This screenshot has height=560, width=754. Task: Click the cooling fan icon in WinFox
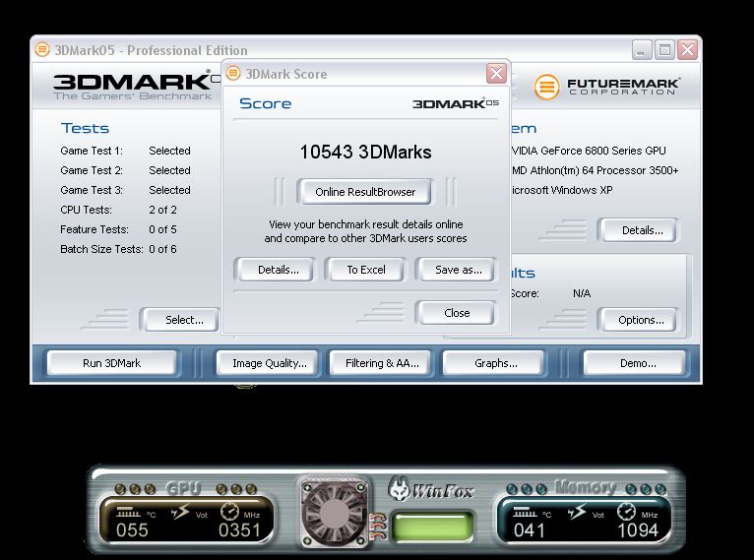334,514
